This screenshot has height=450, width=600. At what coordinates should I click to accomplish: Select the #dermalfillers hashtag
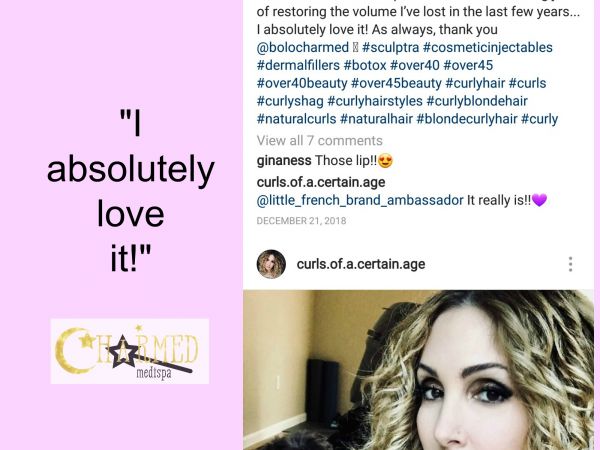coord(298,65)
